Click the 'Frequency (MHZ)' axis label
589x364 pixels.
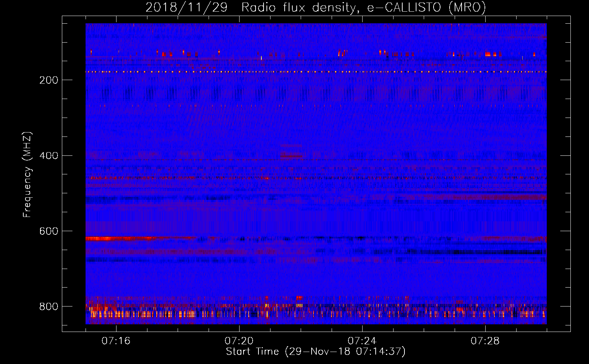pos(27,175)
